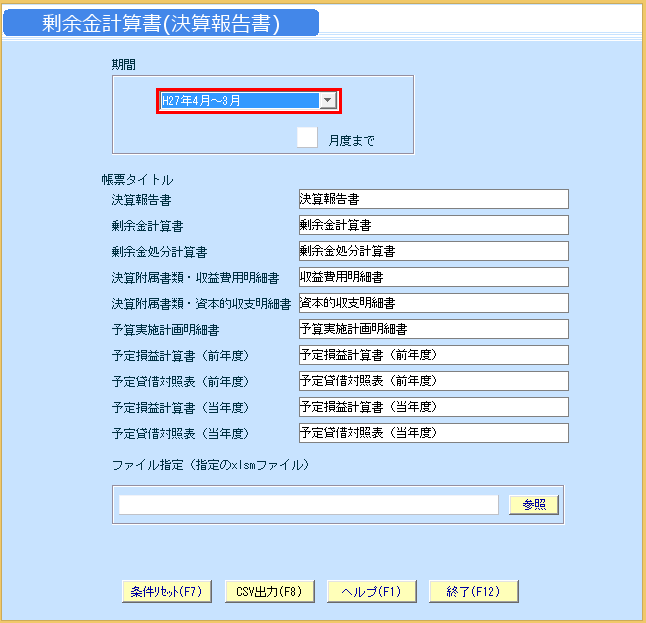Click the 月度まで label text
Screen dimensions: 646x623
click(351, 141)
